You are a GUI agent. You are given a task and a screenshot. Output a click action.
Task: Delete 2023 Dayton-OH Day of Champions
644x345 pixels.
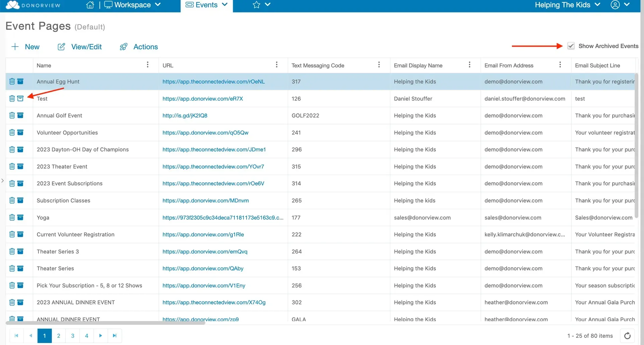[12, 150]
